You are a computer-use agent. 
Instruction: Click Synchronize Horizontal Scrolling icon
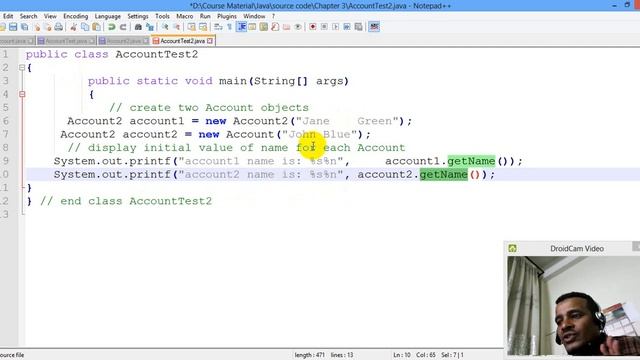(203, 27)
